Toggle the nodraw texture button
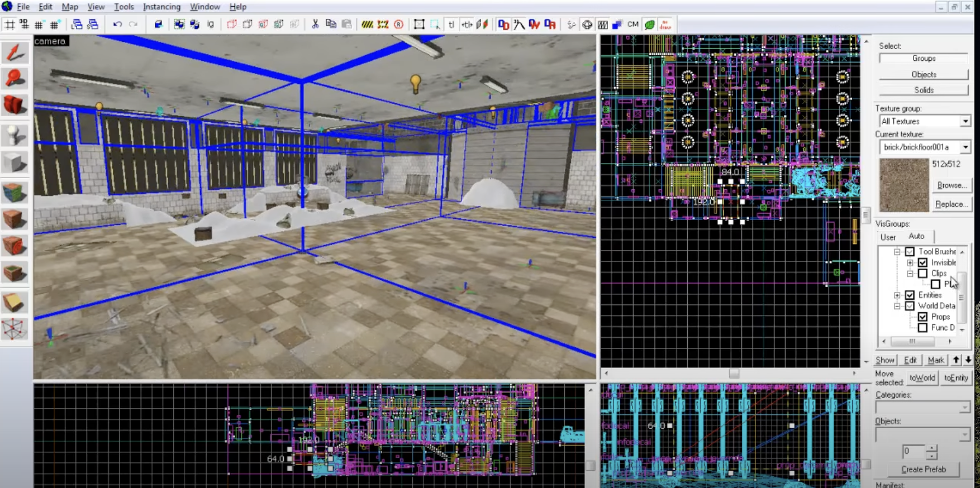This screenshot has height=488, width=980. tap(665, 25)
